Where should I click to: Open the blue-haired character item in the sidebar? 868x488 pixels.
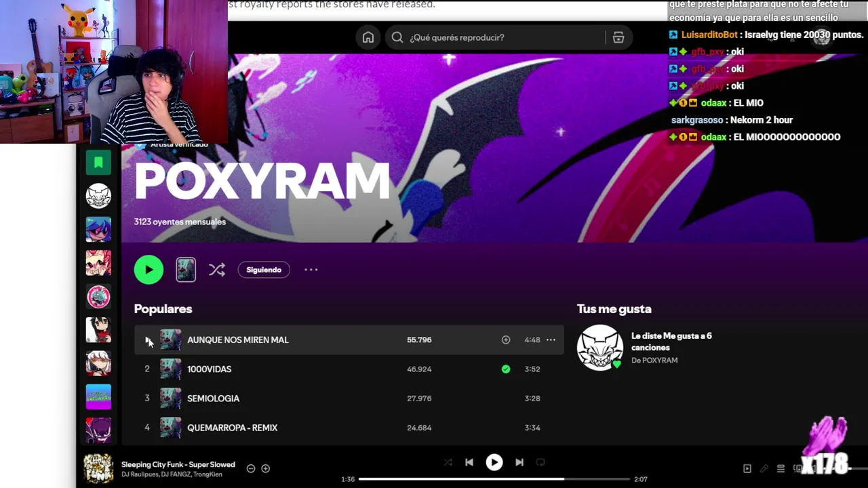(98, 229)
